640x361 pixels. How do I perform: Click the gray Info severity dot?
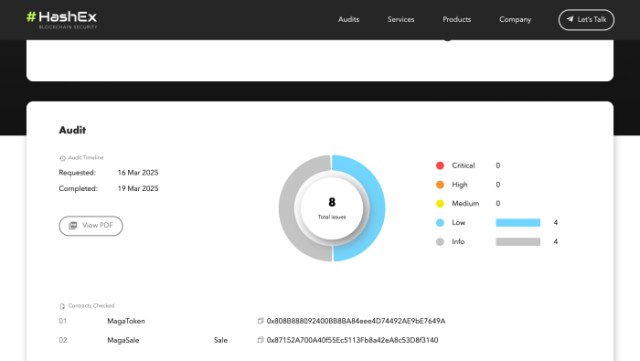440,242
